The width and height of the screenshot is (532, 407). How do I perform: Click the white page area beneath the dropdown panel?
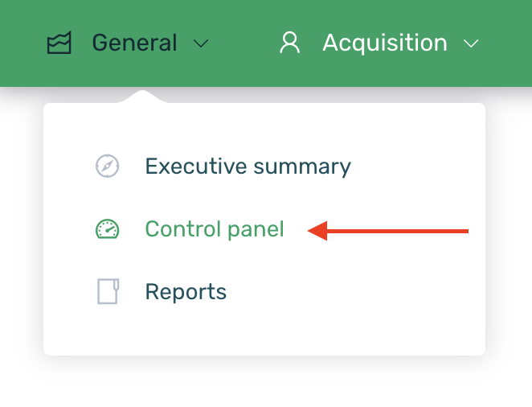click(x=265, y=382)
